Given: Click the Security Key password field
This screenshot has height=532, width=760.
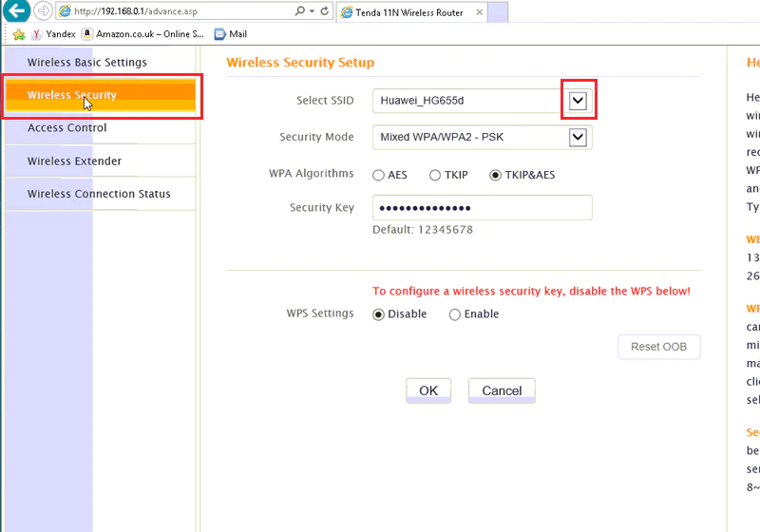Looking at the screenshot, I should click(x=483, y=207).
